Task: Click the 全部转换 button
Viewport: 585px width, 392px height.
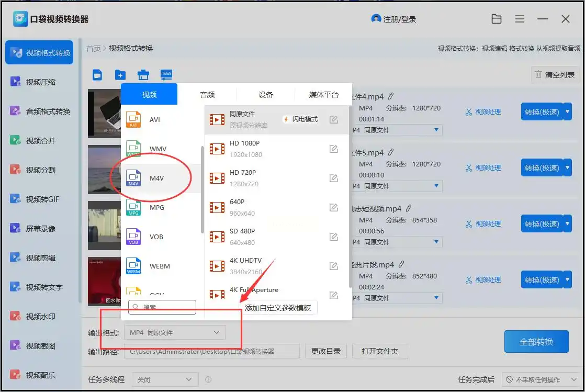Action: [x=536, y=342]
